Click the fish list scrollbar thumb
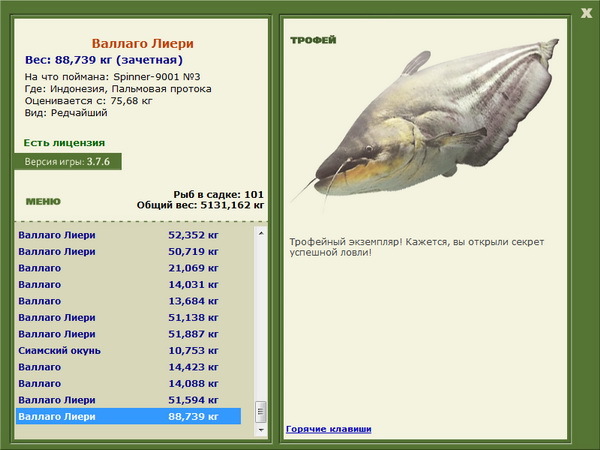Screen dimensions: 600x450 point(261,412)
